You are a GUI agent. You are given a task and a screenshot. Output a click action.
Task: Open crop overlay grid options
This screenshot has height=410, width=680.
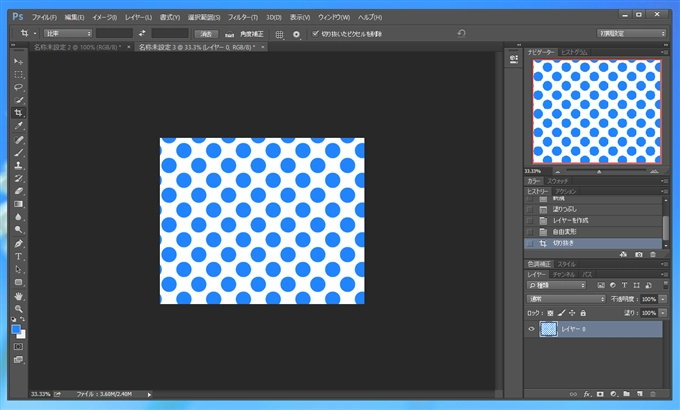pyautogui.click(x=280, y=34)
